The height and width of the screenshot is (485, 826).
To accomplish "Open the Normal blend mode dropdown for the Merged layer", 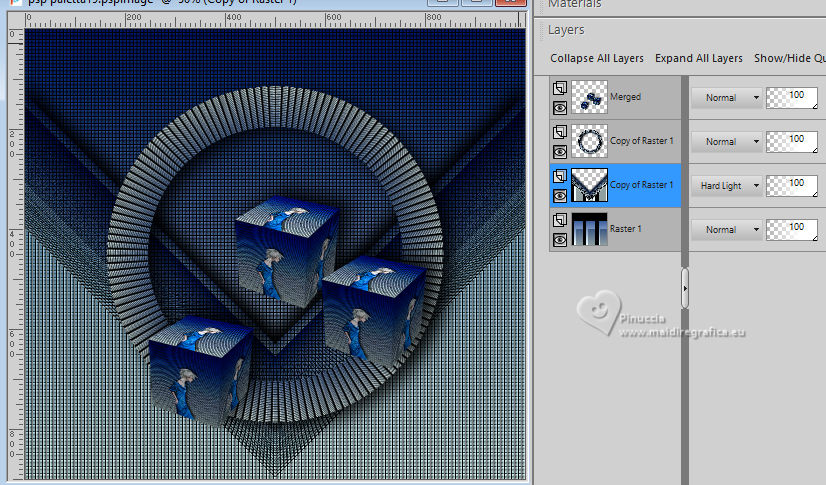I will pos(727,98).
